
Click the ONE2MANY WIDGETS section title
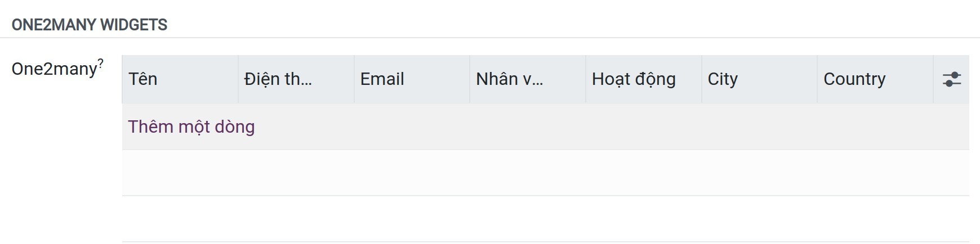90,25
